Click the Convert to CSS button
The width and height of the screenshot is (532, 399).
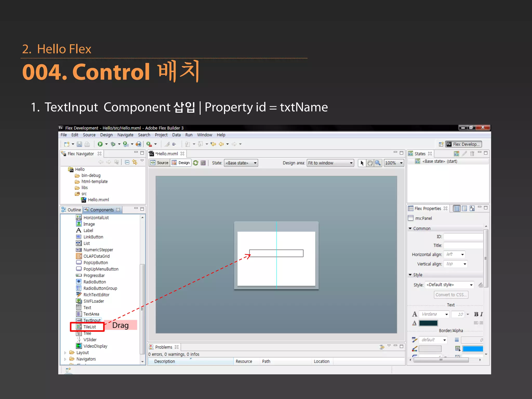451,295
